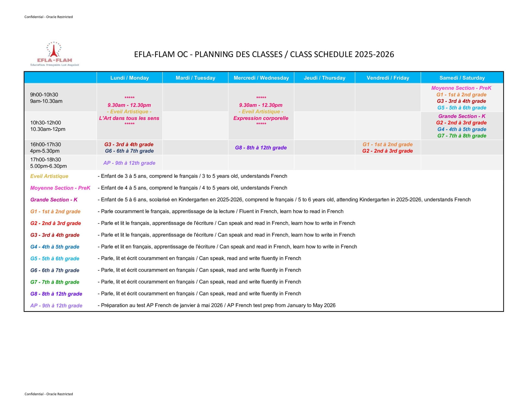Screen dimensions: 532x411
Task: Click the 'G6 - 6th à 7th grade' legend label
Action: tap(55, 270)
